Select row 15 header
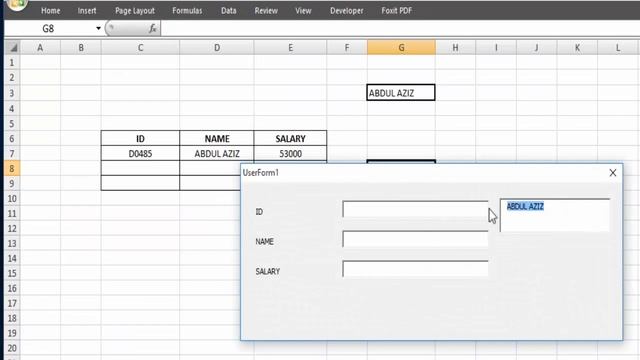 click(x=12, y=273)
